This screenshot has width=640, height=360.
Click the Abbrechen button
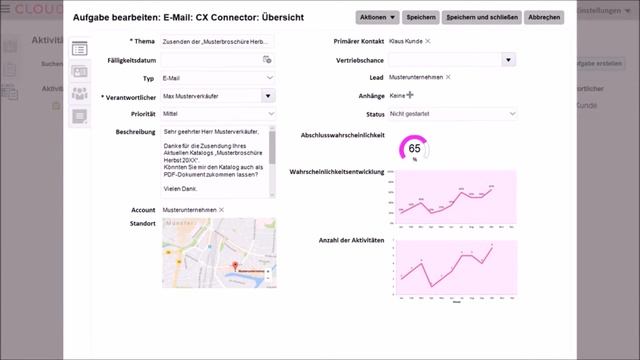pos(544,17)
